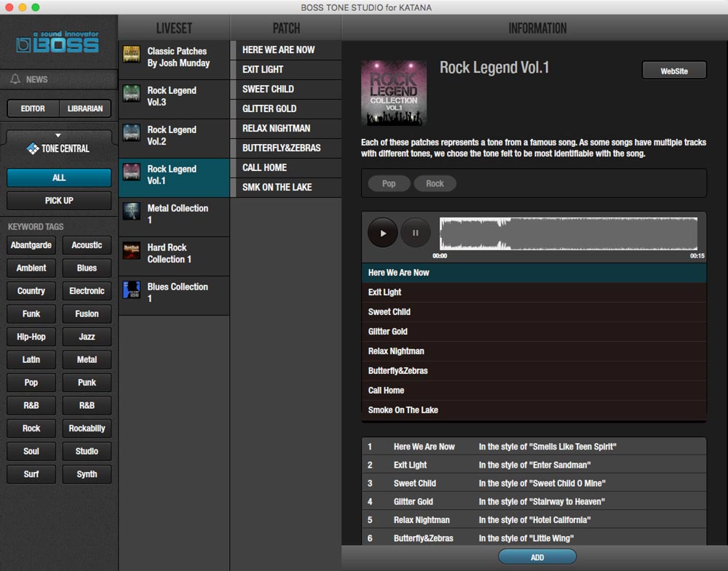Open the News section
Viewport: 728px width, 571px height.
pos(59,79)
